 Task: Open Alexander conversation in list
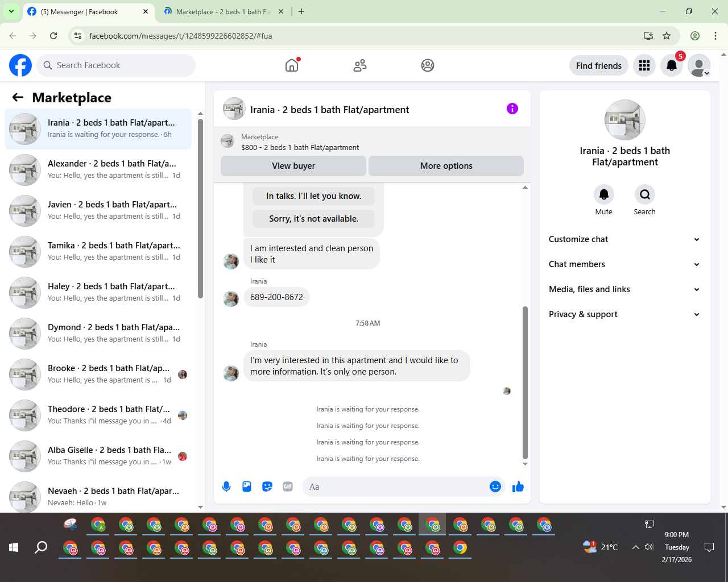tap(98, 170)
